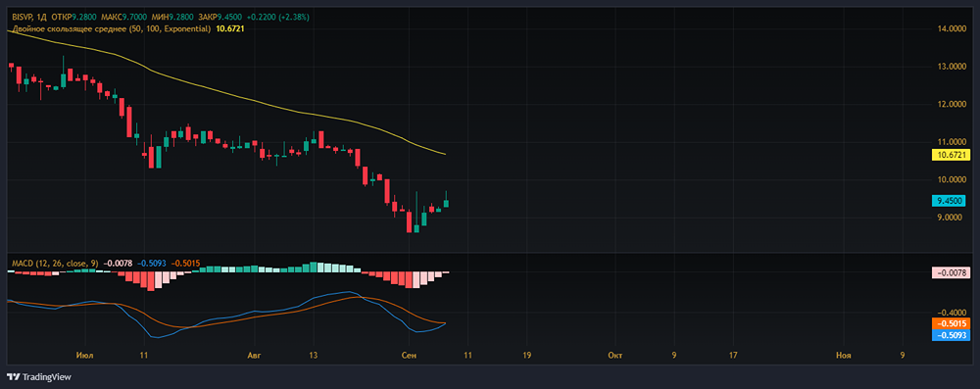
Task: Click the 11.0000 price scale label
Action: (951, 142)
